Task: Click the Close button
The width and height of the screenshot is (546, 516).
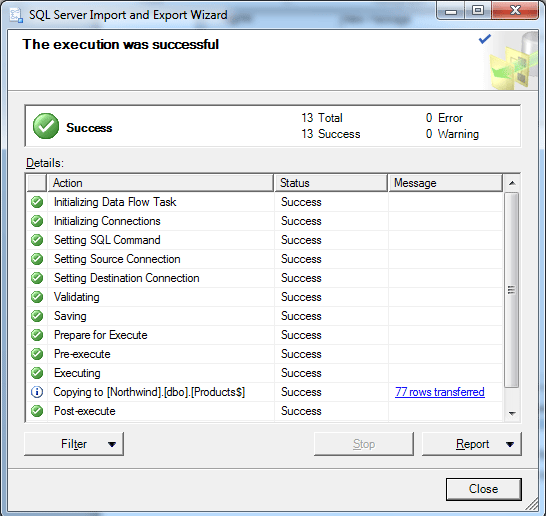Action: click(x=484, y=489)
